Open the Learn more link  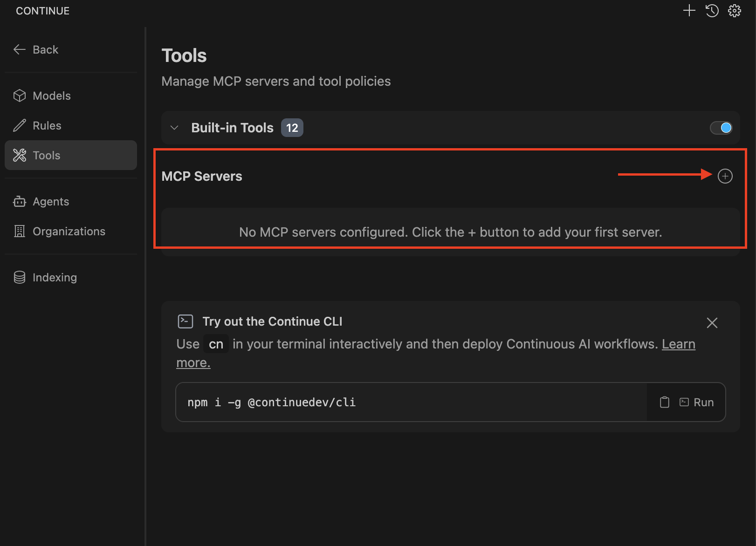coord(678,344)
